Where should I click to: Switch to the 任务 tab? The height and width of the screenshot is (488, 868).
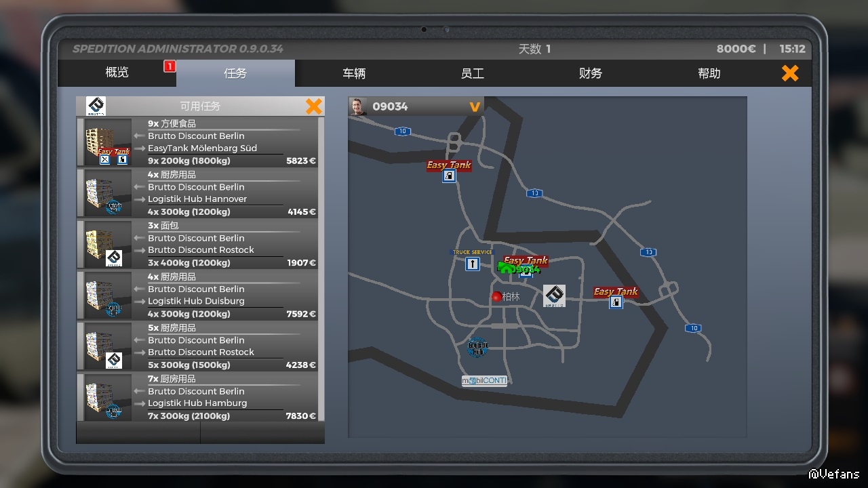(235, 73)
